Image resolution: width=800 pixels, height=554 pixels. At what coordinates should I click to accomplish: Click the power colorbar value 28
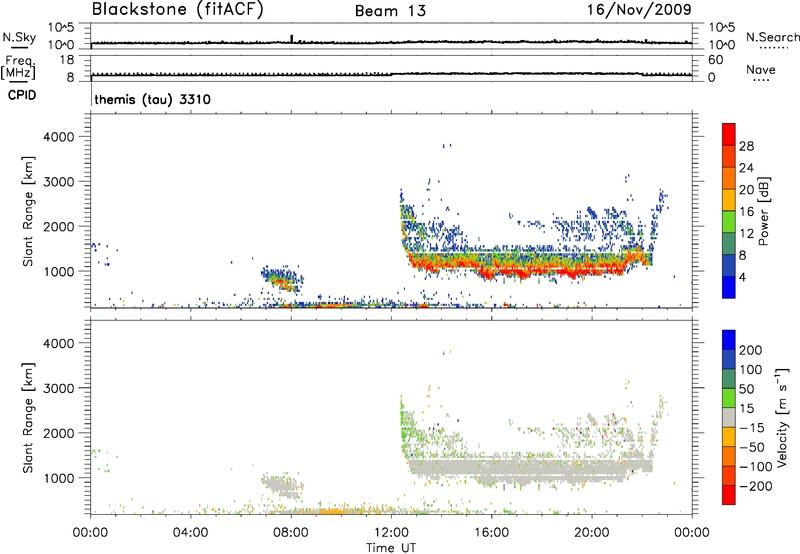pyautogui.click(x=746, y=146)
